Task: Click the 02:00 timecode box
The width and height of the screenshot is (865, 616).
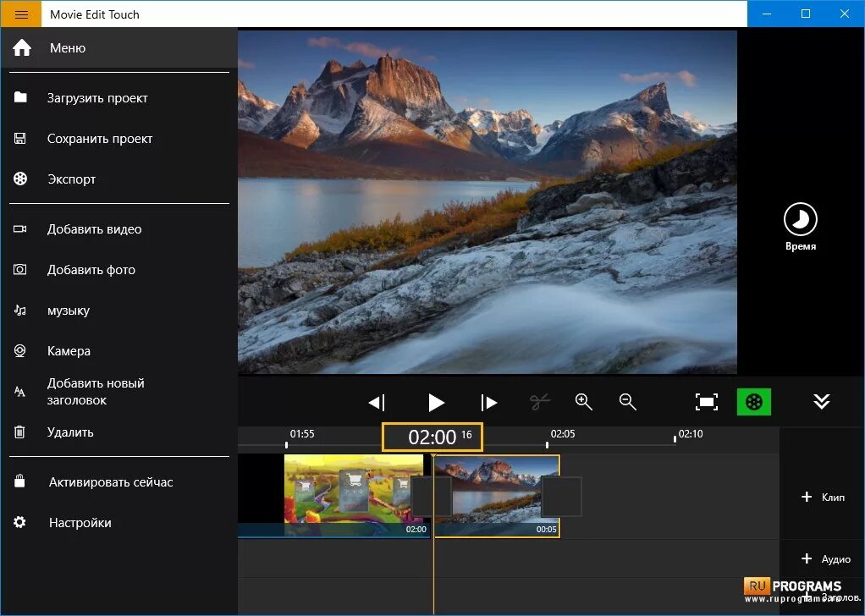Action: (432, 437)
